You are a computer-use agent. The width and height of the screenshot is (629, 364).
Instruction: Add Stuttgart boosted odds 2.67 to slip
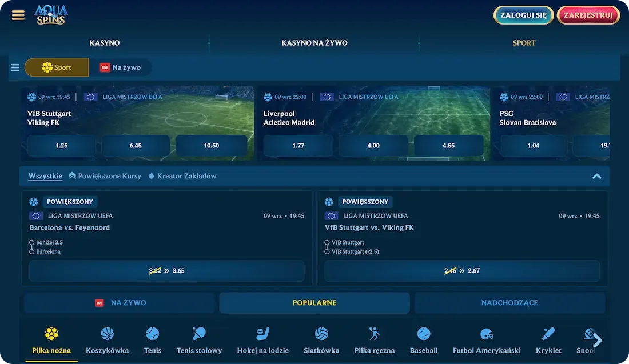click(x=462, y=271)
